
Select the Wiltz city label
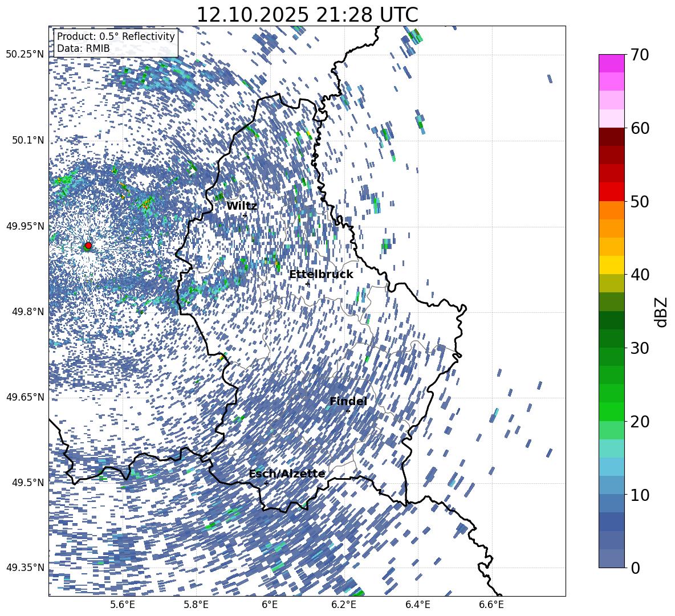[x=242, y=206]
